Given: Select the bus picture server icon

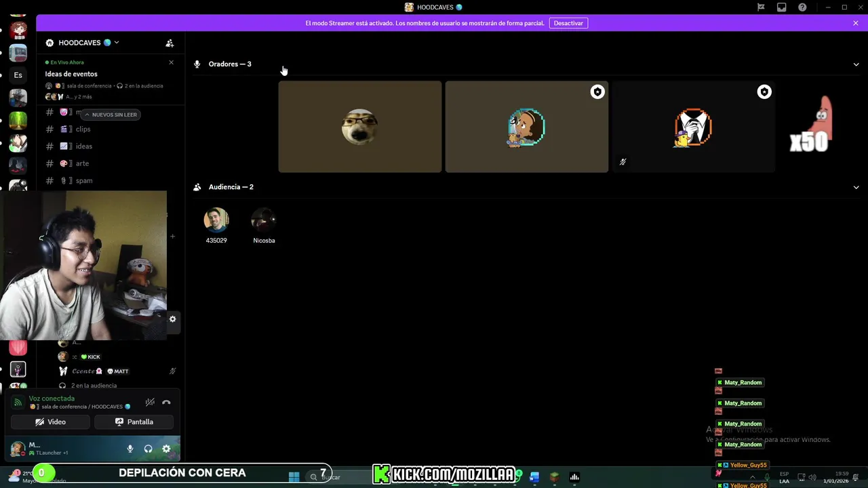Looking at the screenshot, I should click(x=18, y=53).
